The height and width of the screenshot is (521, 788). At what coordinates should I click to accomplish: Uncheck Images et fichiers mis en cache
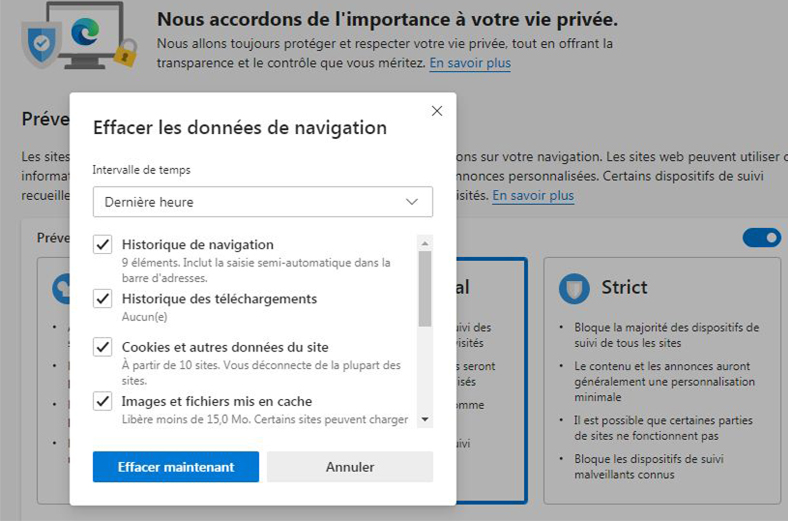pos(103,401)
